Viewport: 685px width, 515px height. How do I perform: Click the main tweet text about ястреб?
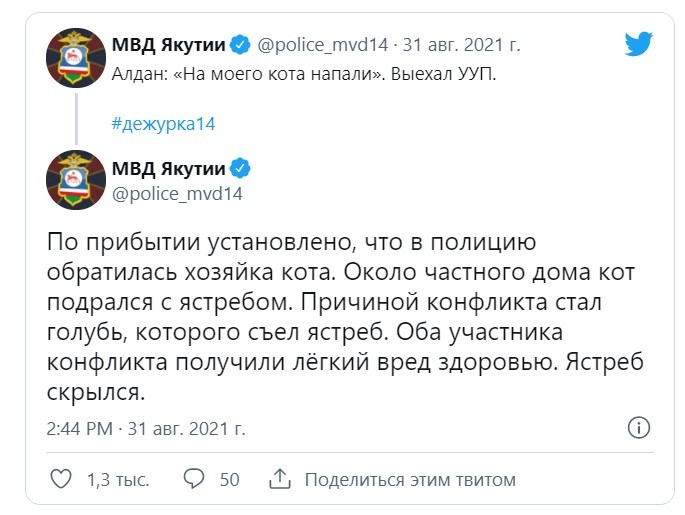pyautogui.click(x=345, y=317)
